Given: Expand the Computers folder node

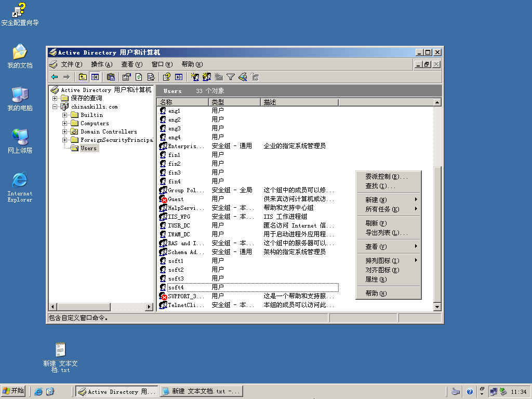Looking at the screenshot, I should tap(64, 123).
